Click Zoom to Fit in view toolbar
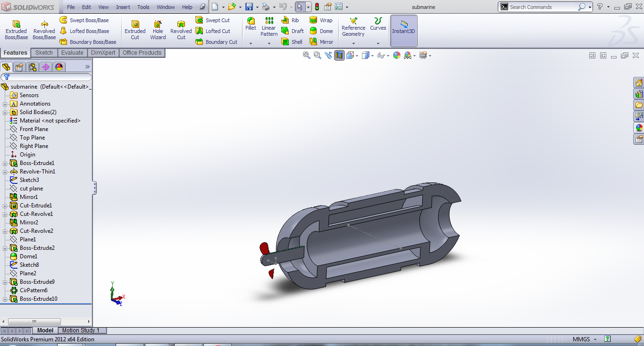 pos(307,55)
